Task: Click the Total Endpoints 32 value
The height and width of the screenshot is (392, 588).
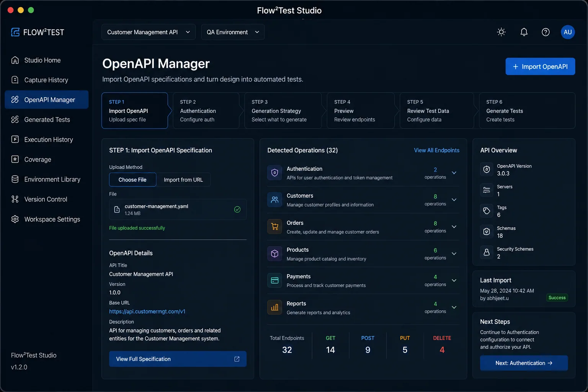Action: tap(287, 350)
